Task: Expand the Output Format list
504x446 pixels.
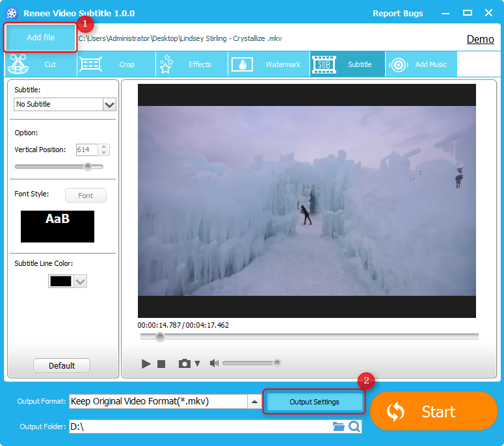Action: [x=254, y=402]
